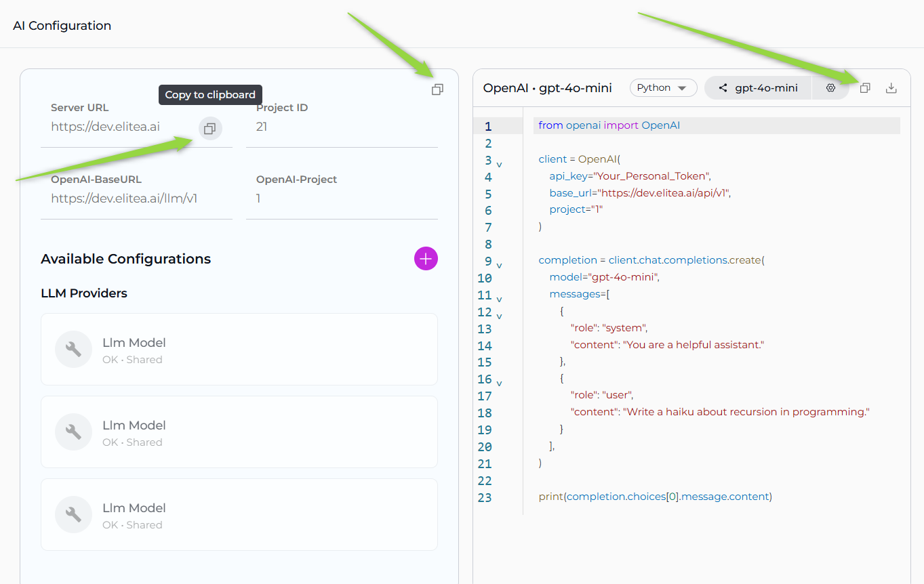Select the OpenAI-Project value 1

(258, 199)
